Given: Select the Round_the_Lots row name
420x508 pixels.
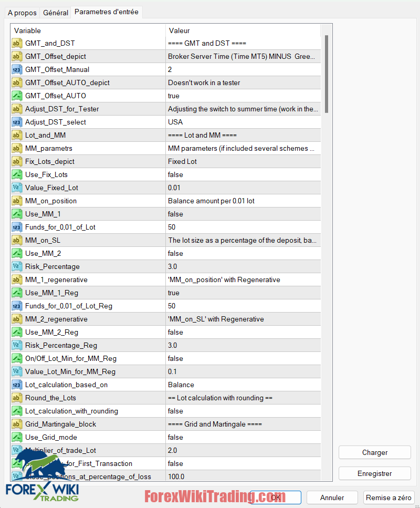Looking at the screenshot, I should [x=50, y=398].
